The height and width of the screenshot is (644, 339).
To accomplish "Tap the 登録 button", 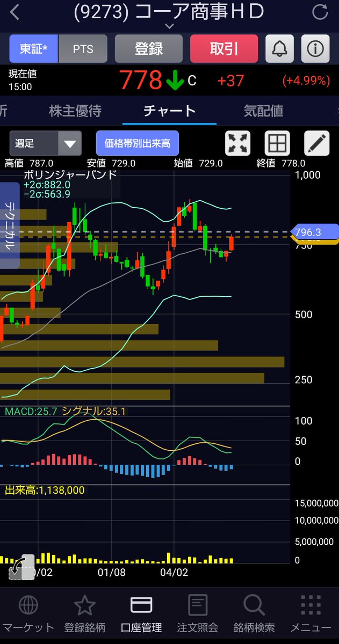I will tap(149, 49).
